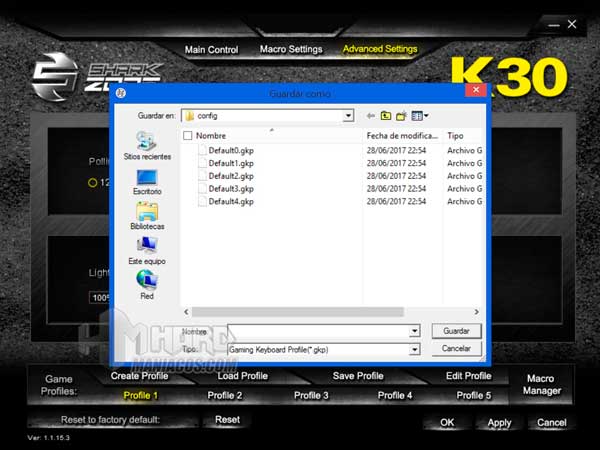Switch to Profile 5
Screen dimensions: 600x450
click(474, 395)
